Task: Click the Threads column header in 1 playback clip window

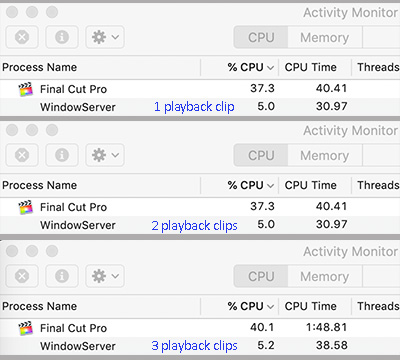Action: (378, 67)
